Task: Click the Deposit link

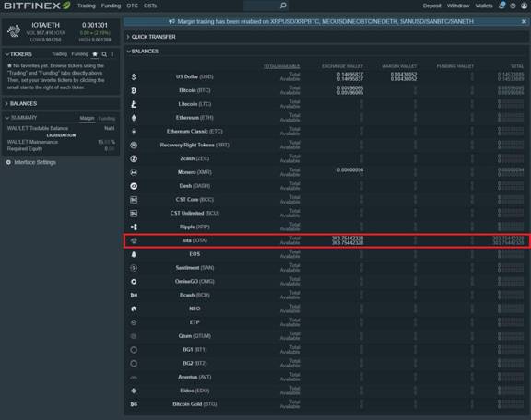Action: click(x=431, y=6)
